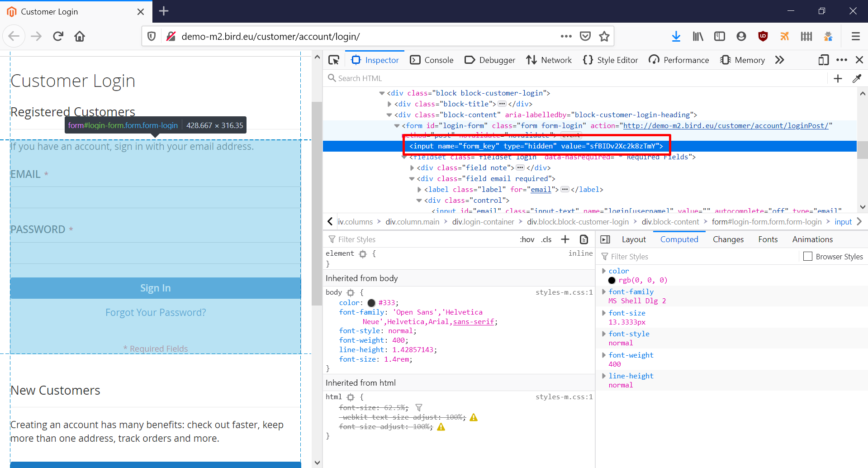The image size is (868, 468).
Task: Click the browser Forward arrow
Action: point(36,36)
